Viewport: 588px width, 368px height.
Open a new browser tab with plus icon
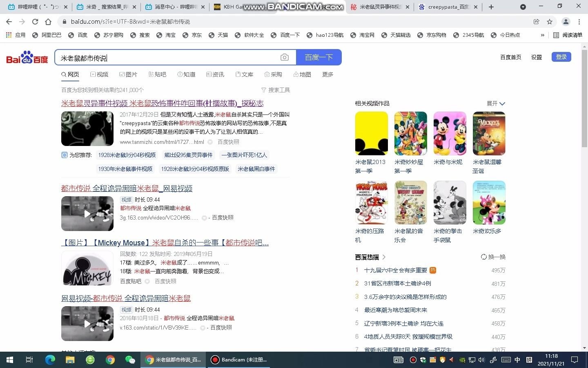[x=491, y=7]
